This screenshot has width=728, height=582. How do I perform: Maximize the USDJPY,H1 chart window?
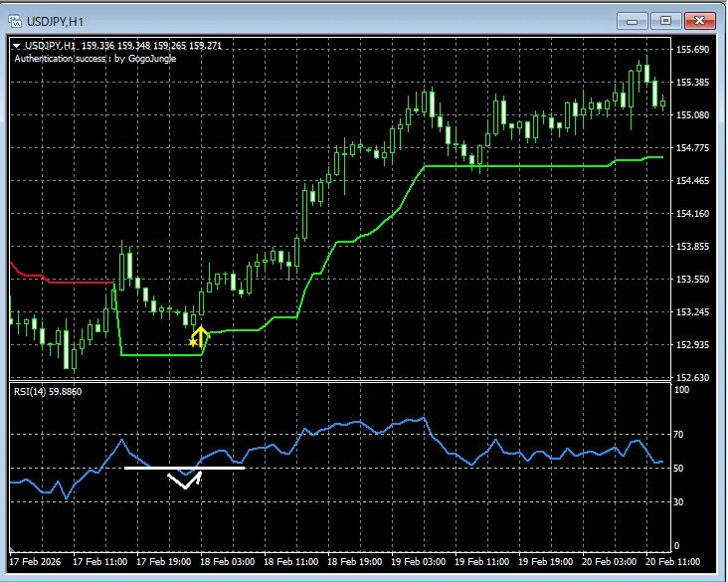click(x=665, y=21)
